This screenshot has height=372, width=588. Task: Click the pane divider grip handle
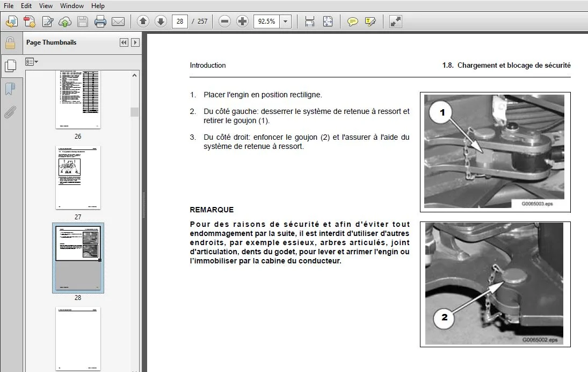(144, 205)
